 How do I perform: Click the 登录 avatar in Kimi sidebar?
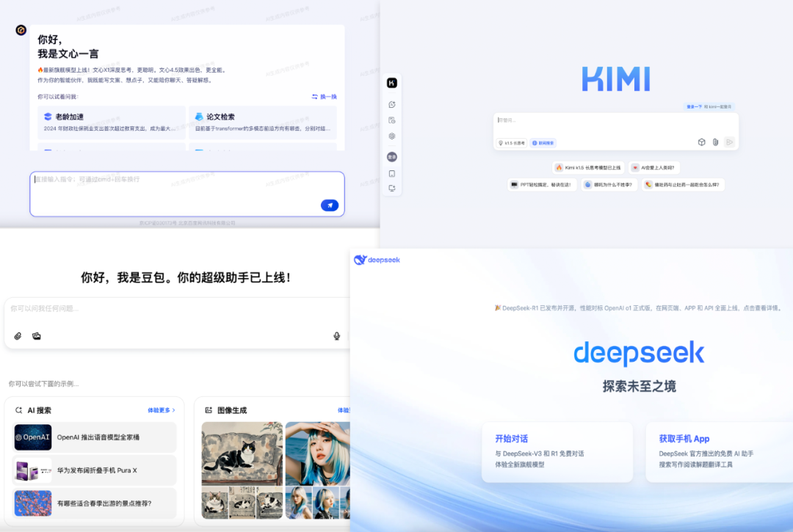392,157
